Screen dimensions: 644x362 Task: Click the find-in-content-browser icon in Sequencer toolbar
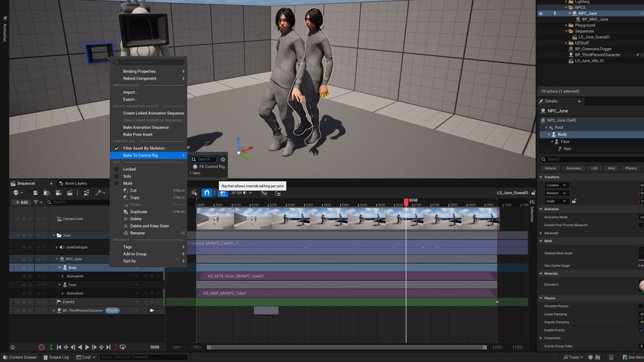47,193
